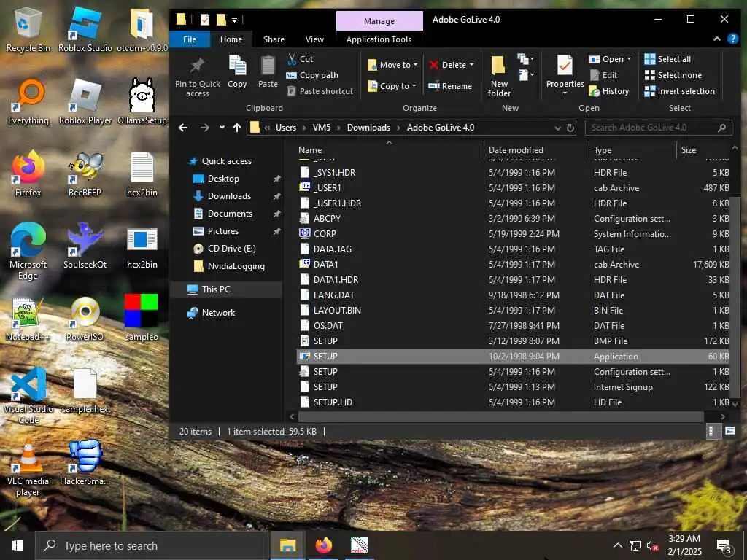The height and width of the screenshot is (560, 747).
Task: Open Explorer help question mark icon
Action: [x=732, y=39]
